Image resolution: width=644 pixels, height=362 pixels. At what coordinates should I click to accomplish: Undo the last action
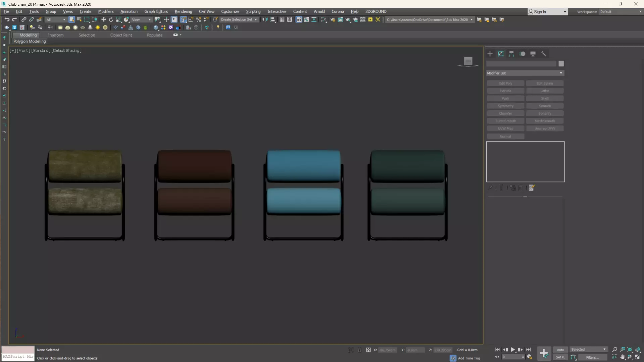[7, 19]
